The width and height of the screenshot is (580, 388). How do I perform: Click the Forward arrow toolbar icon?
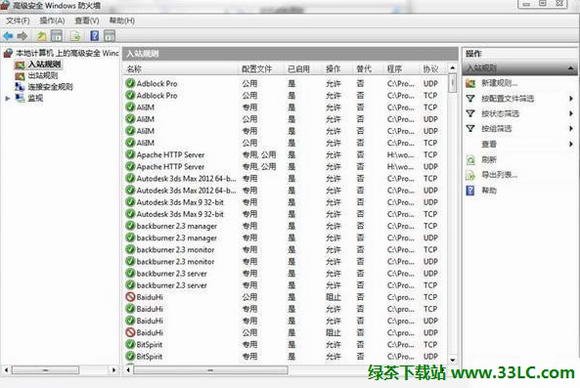22,36
